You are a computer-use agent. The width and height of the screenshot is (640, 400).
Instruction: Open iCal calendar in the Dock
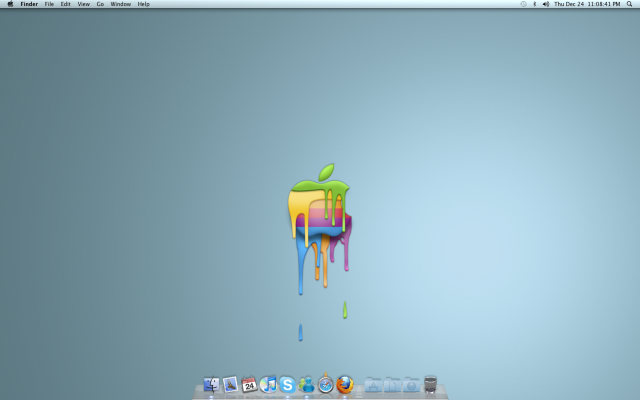pos(249,384)
